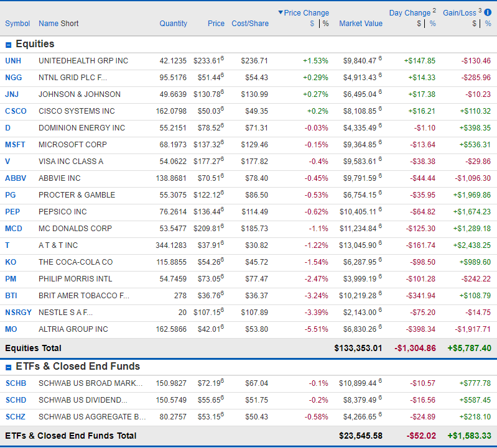Viewport: 497px width, 448px height.
Task: Sort by the Cost/Share column header
Action: [x=250, y=24]
